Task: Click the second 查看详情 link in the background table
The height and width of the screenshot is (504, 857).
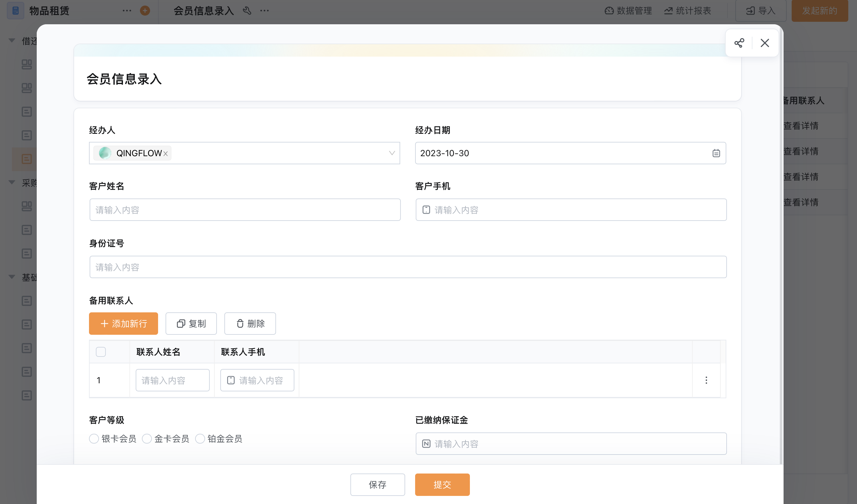Action: click(x=801, y=151)
